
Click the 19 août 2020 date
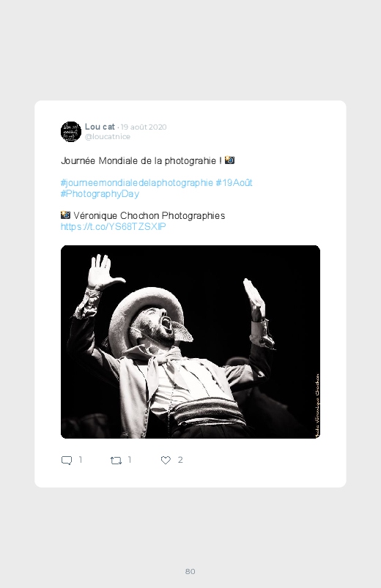144,127
